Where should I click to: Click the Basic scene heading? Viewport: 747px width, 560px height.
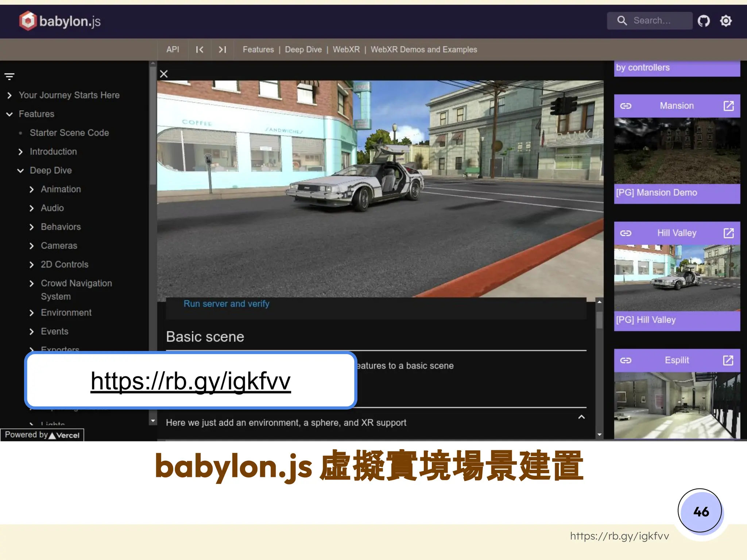[x=205, y=337]
